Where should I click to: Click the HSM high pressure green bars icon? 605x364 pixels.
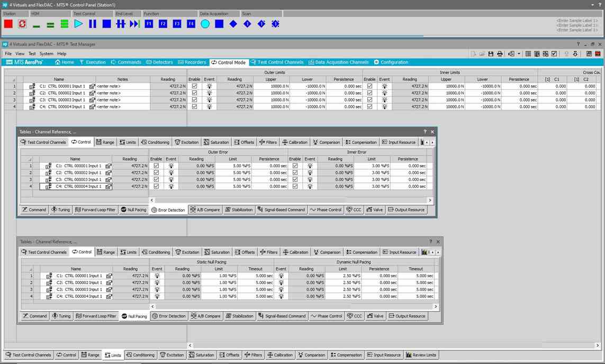64,24
